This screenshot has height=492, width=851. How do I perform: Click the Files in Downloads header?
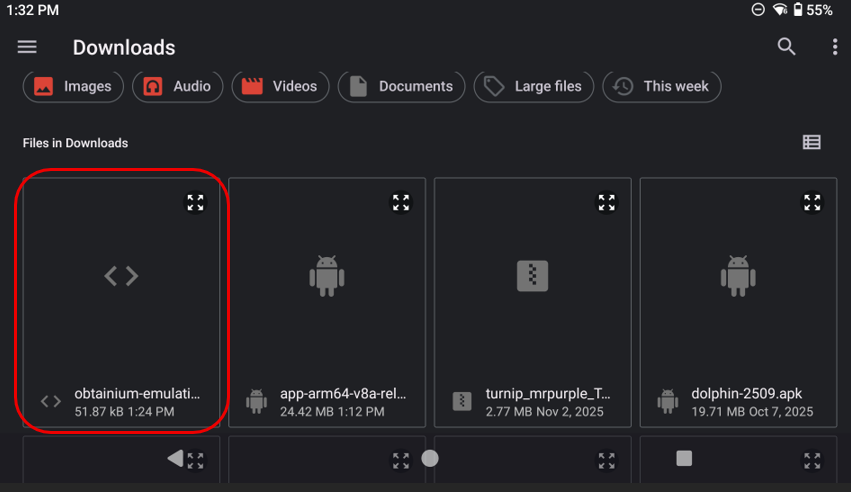pos(75,143)
